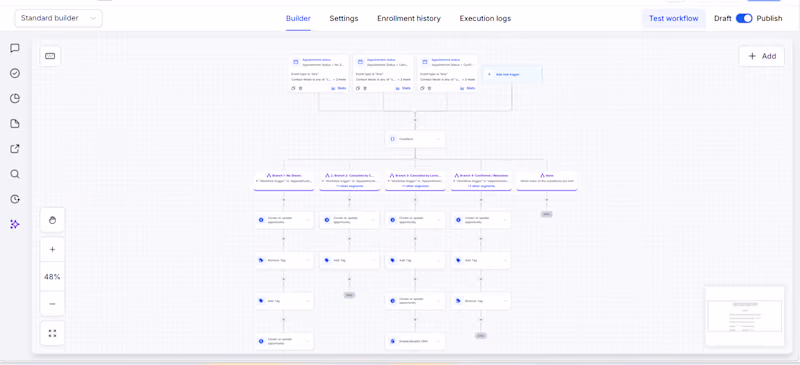Open three-dot menu on Enable/Disable DND action

coord(439,341)
